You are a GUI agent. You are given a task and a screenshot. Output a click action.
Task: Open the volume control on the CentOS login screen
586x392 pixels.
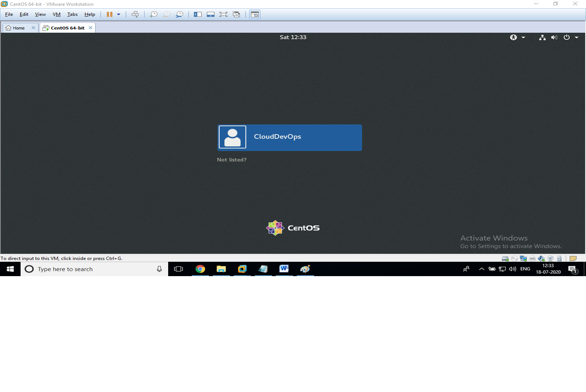point(554,37)
